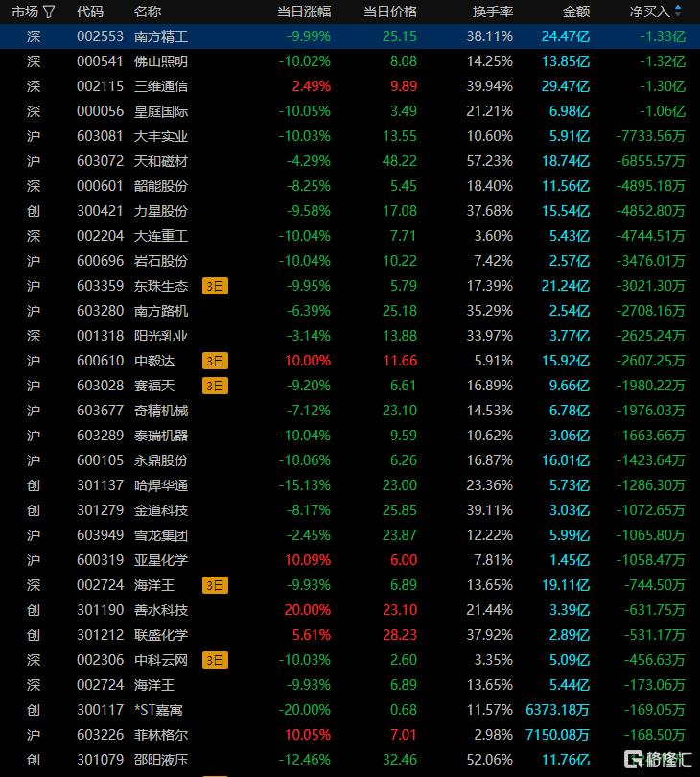Select stock 泰瑞机器
This screenshot has width=700, height=777.
coord(161,436)
